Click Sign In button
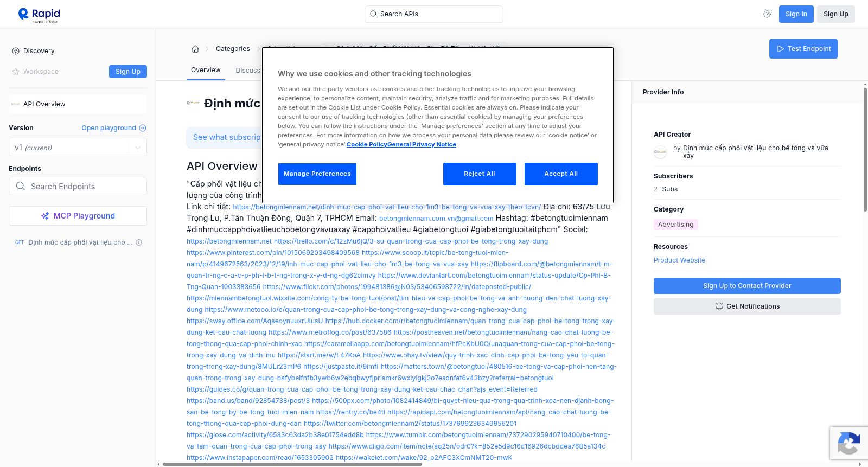 796,14
